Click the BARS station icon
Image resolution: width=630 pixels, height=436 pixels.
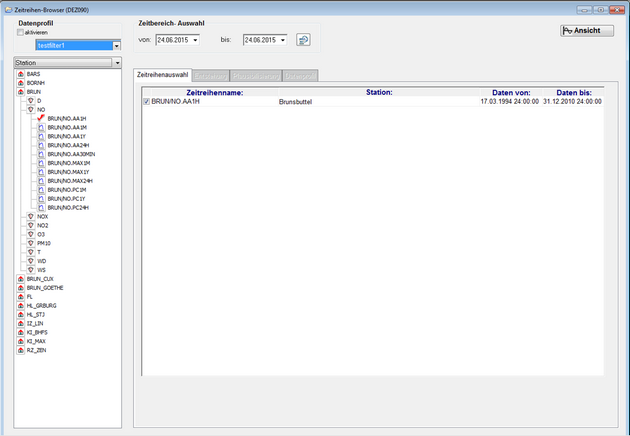point(21,73)
